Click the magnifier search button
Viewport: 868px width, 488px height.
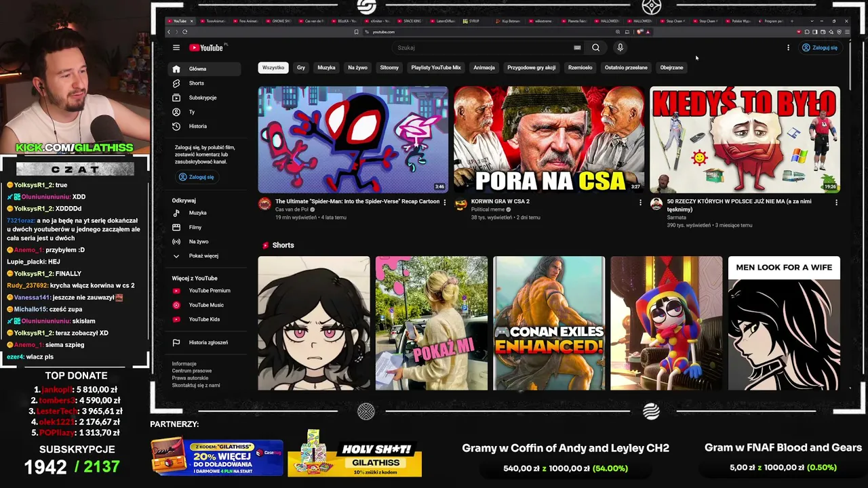click(x=595, y=47)
